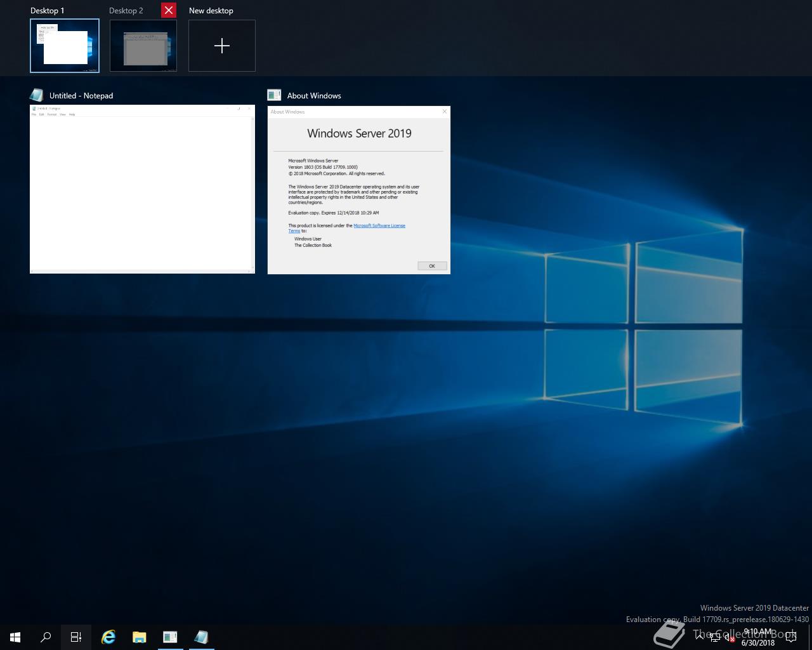Screen dimensions: 812x650
Task: Select the Untitled - Notepad window preview
Action: [142, 189]
